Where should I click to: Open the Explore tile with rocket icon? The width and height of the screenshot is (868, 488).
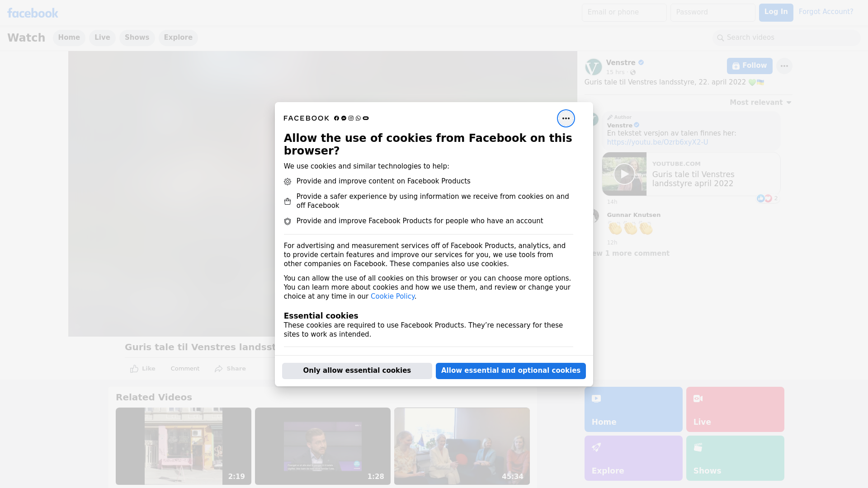633,458
